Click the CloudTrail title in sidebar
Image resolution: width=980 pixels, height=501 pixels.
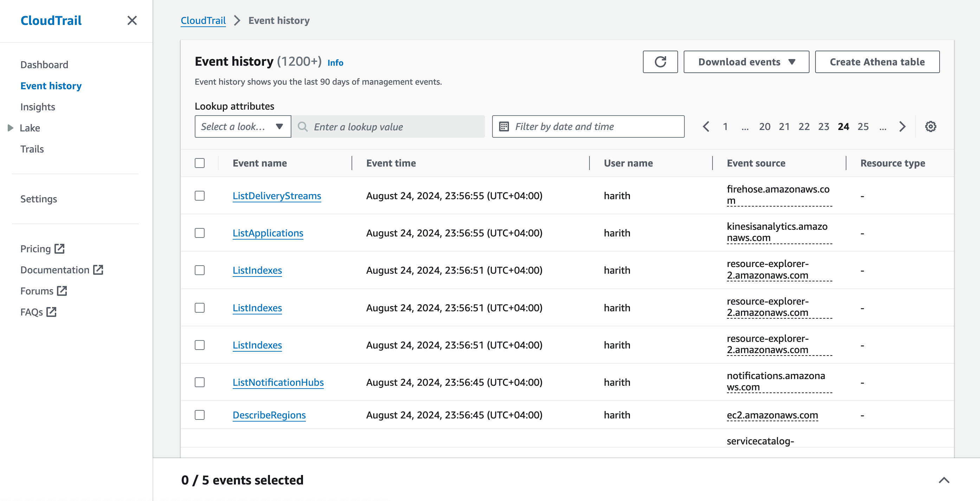[51, 20]
